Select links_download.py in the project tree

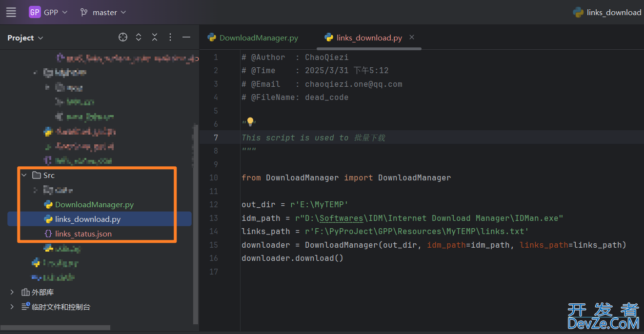tap(88, 219)
